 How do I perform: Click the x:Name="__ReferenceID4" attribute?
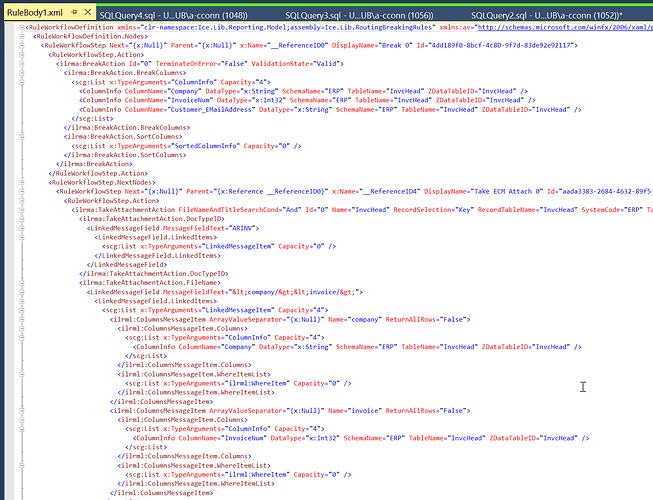[376, 192]
